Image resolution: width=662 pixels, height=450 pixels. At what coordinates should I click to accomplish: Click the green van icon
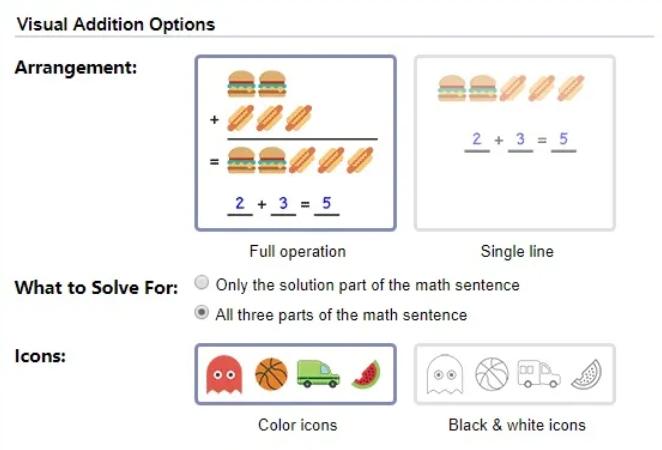tap(318, 374)
